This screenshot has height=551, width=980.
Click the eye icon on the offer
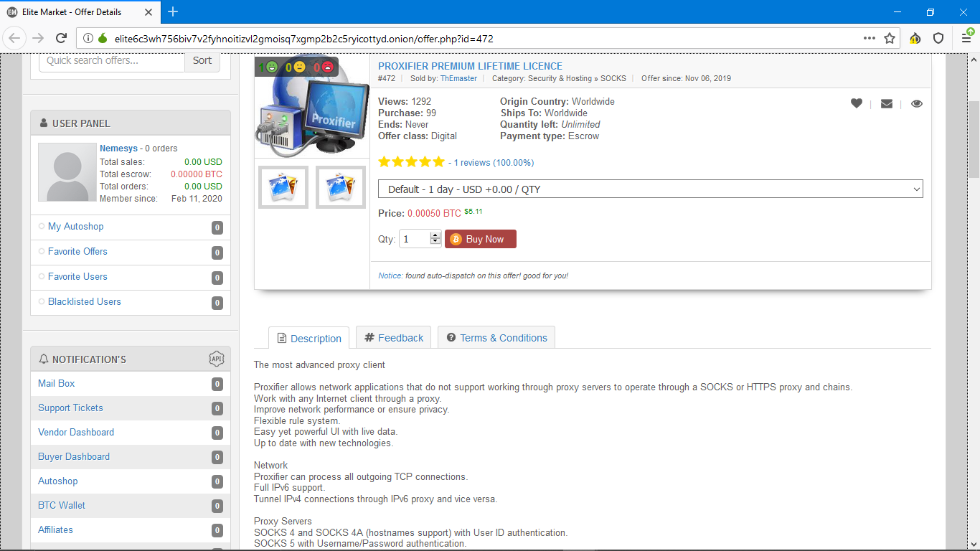[x=917, y=103]
